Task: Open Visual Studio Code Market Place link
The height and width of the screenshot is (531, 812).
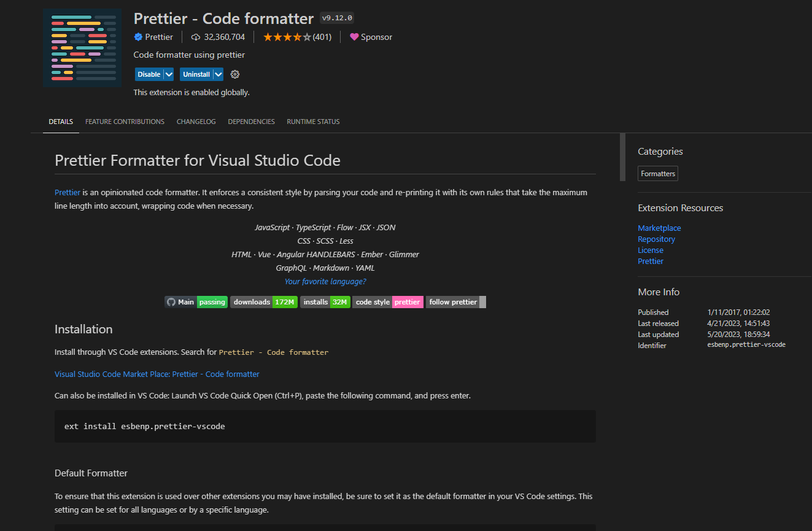Action: tap(157, 374)
